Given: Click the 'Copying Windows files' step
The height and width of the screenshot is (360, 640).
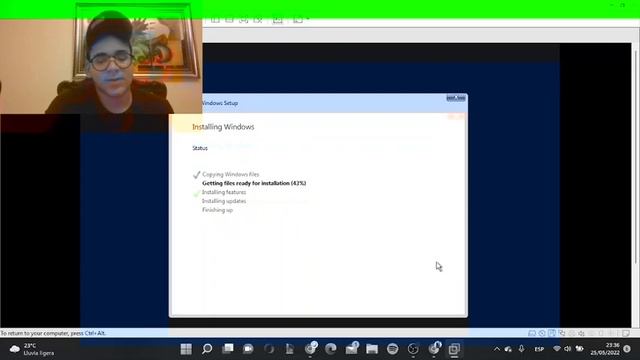Looking at the screenshot, I should pos(231,174).
